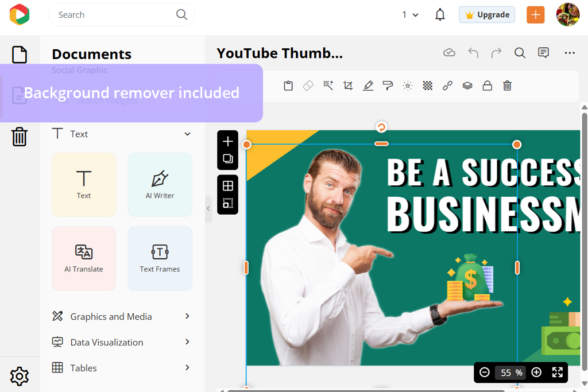Select the Text Frames widget

point(160,258)
